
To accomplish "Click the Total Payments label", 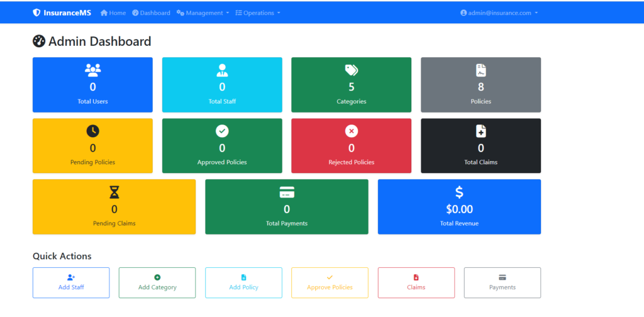I will coord(287,223).
